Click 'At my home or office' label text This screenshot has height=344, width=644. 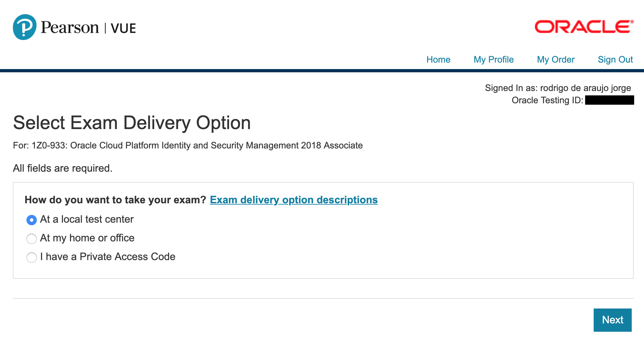click(x=87, y=238)
